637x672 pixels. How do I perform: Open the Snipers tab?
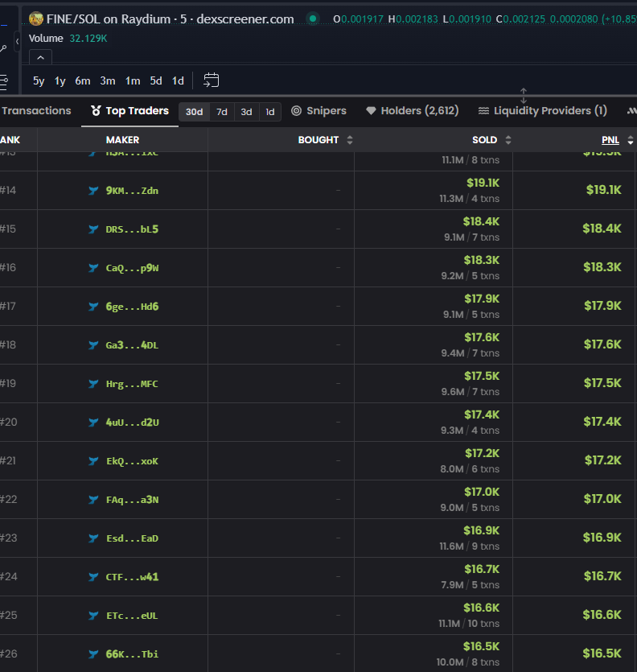coord(318,110)
